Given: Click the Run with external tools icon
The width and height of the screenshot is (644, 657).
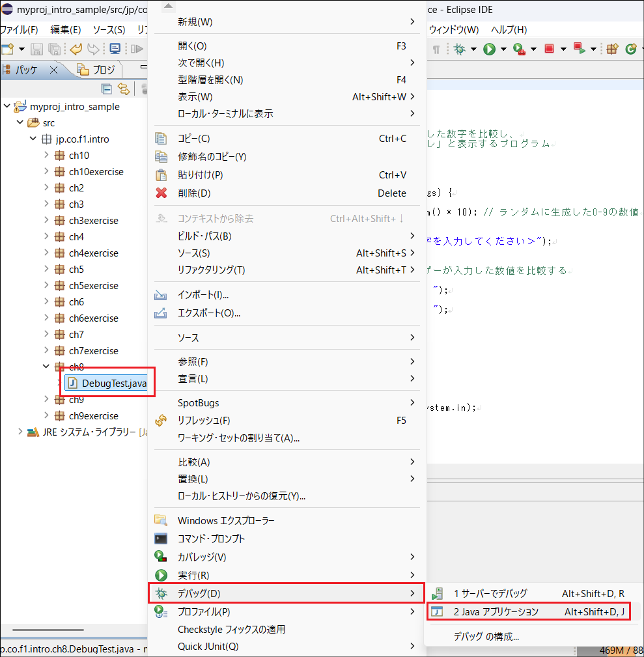Looking at the screenshot, I should [519, 49].
